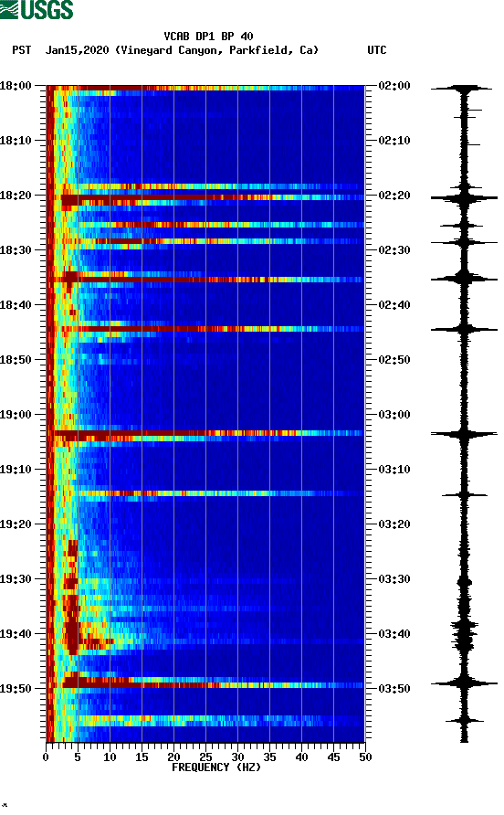This screenshot has width=504, height=815.
Task: Click the '02:30' UTC time label
Action: coord(394,250)
